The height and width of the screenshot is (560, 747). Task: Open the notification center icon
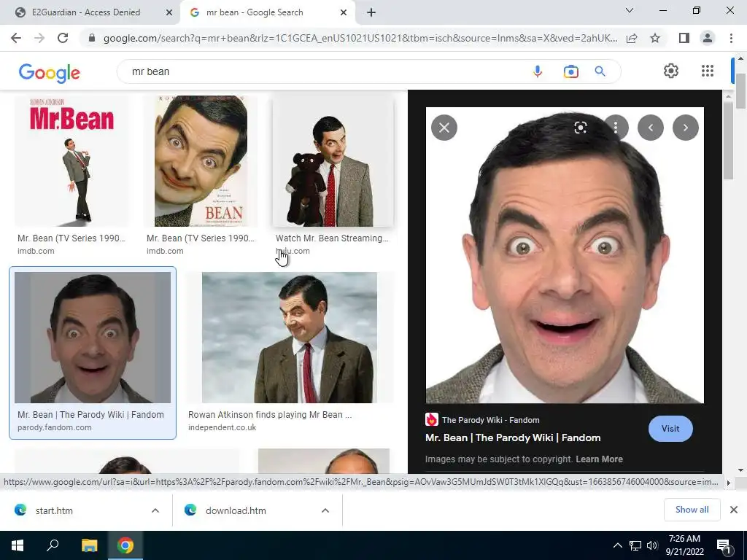724,546
